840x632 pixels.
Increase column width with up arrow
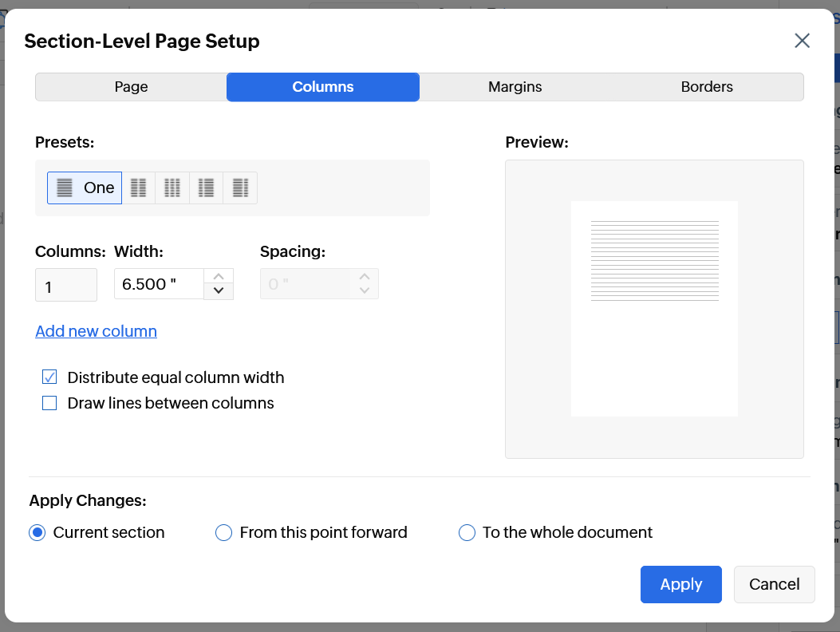point(219,276)
